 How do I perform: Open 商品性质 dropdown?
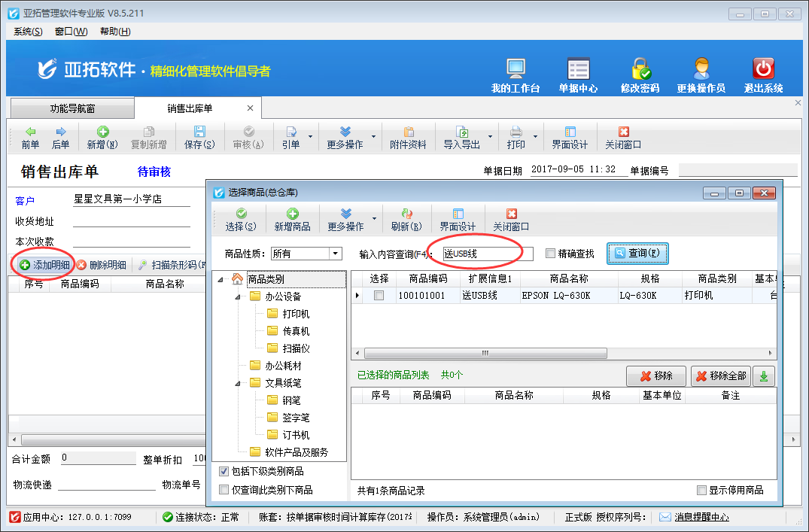coord(336,254)
